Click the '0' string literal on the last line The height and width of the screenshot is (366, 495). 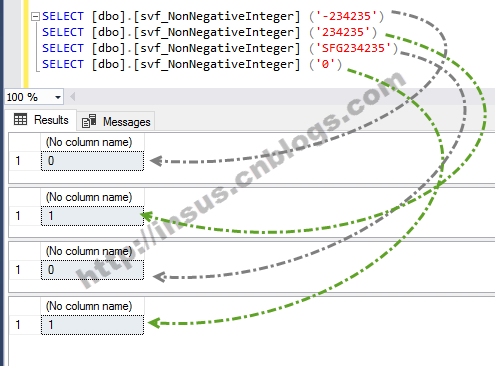click(x=325, y=64)
